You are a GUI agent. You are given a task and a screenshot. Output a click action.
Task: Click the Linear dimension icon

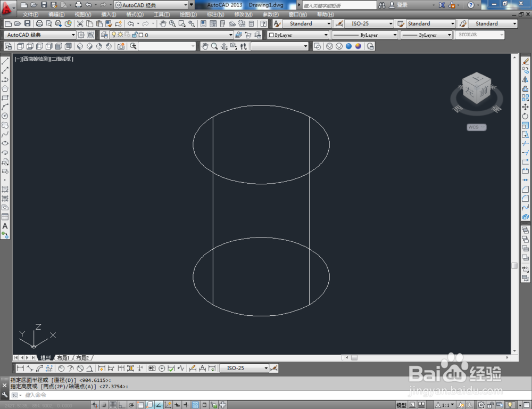coord(20,368)
